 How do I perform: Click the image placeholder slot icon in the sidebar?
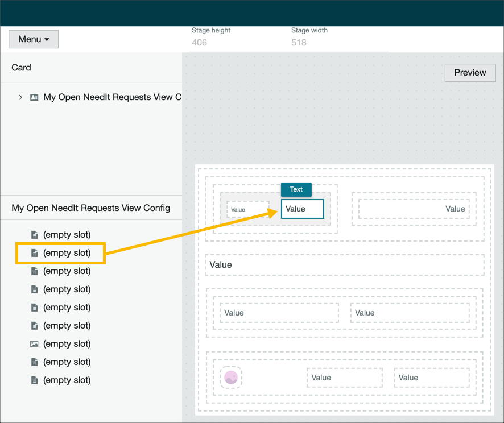tap(34, 343)
